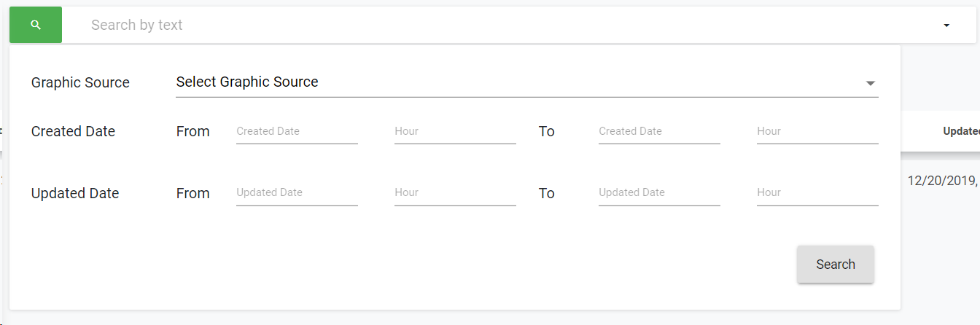Click Created Date From Hour field
The image size is (980, 325).
455,132
